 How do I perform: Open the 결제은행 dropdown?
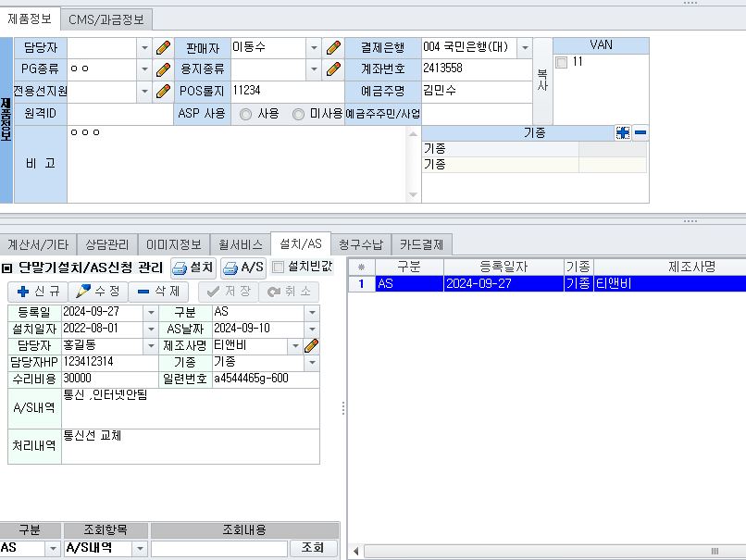(x=525, y=47)
